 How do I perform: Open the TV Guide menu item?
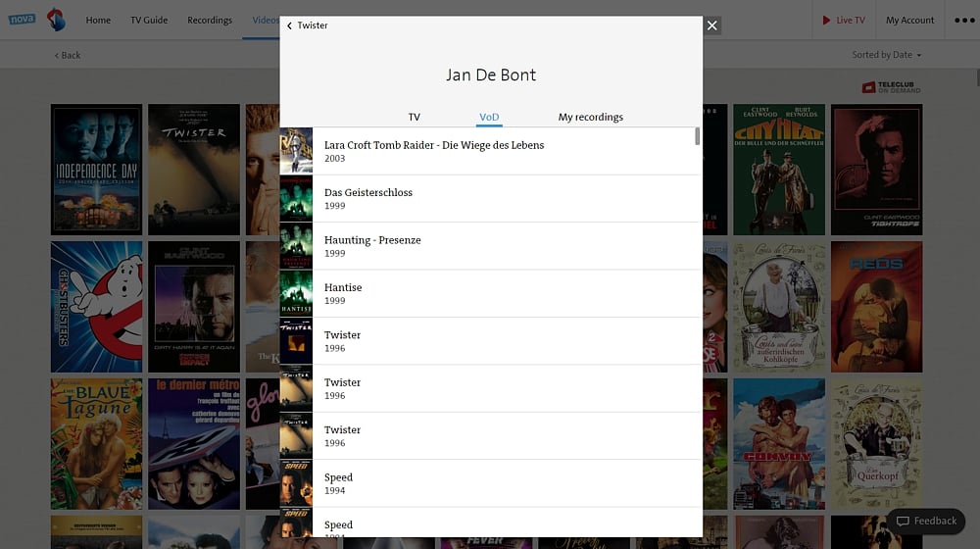[x=149, y=20]
